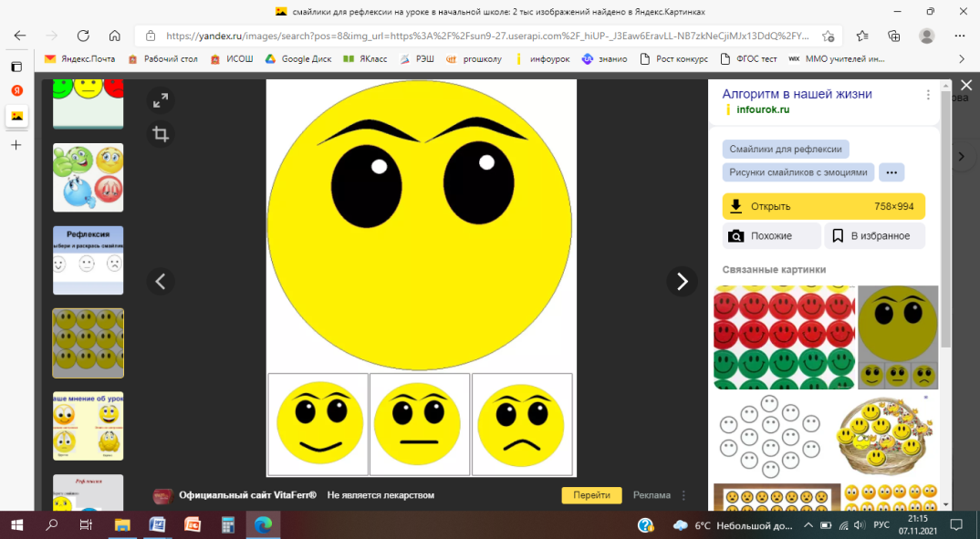Click the fullscreen expand icon on viewer
Screen dimensions: 980x539
coord(161,100)
